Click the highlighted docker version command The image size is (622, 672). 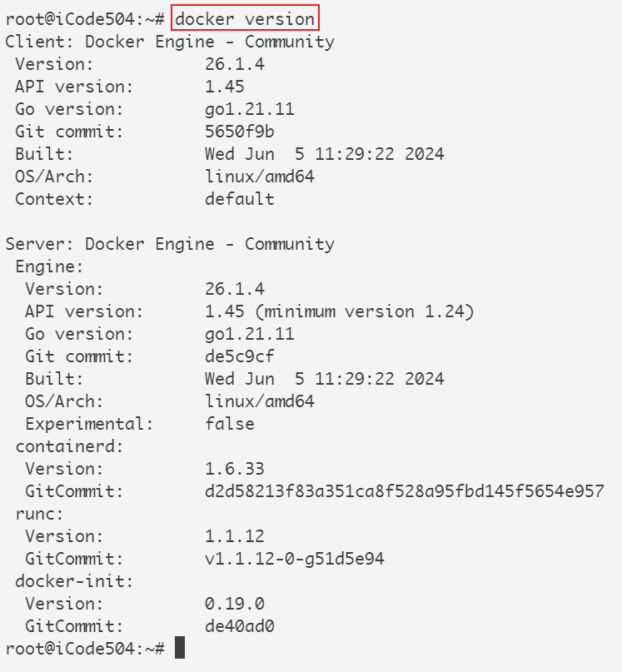tap(245, 18)
